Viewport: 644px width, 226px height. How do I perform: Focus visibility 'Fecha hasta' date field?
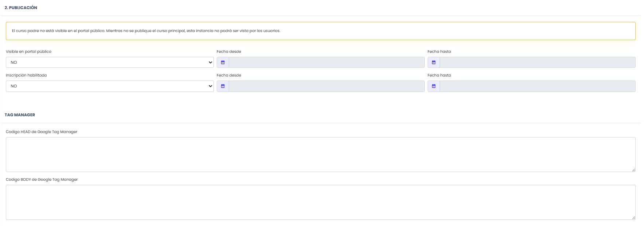(x=538, y=62)
